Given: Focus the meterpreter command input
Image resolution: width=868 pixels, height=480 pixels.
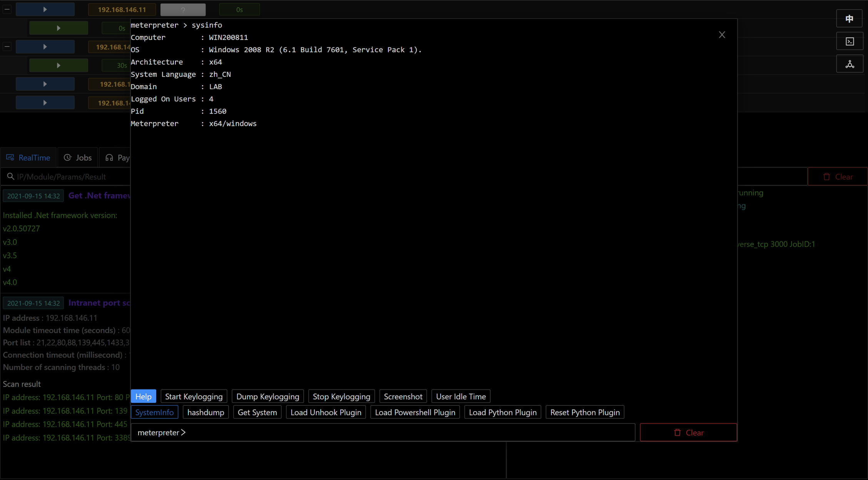Looking at the screenshot, I should click(x=385, y=432).
